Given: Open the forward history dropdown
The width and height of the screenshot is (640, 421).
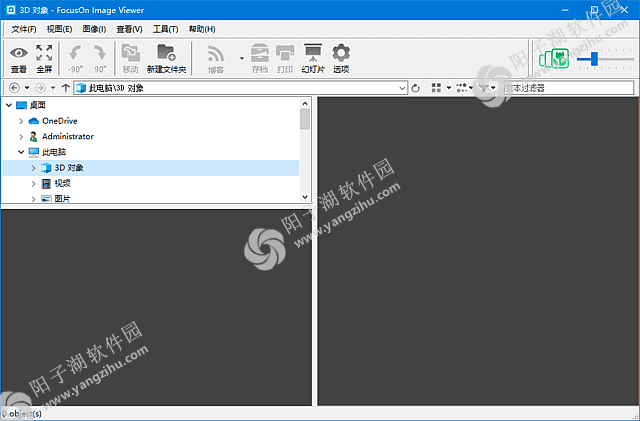Looking at the screenshot, I should tap(53, 88).
